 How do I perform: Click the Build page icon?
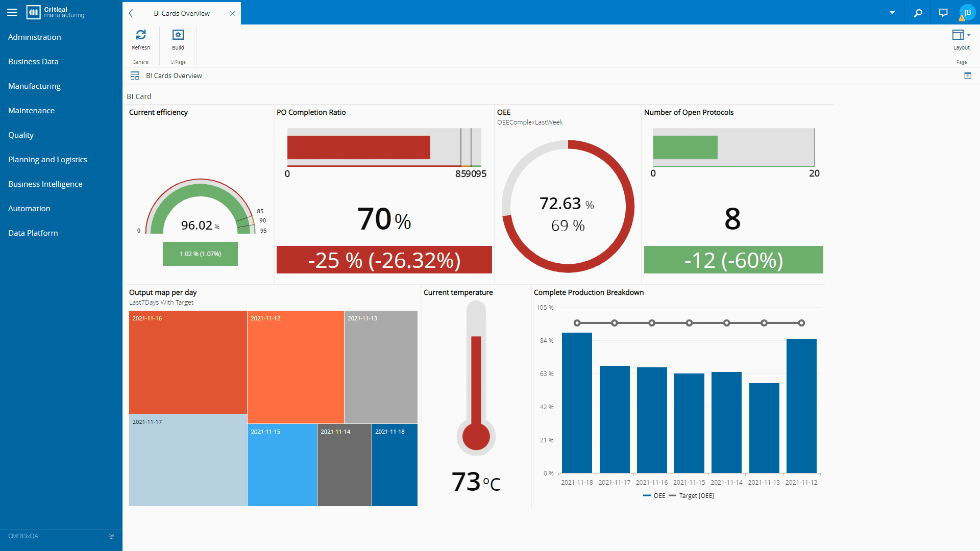(x=178, y=35)
